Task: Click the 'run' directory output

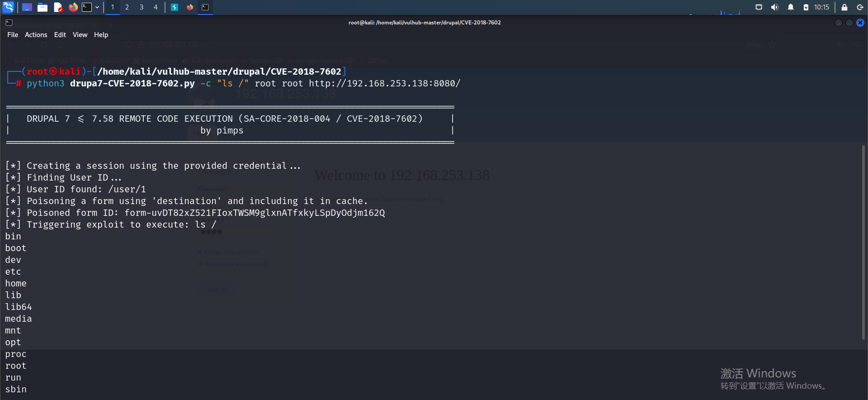Action: 13,377
